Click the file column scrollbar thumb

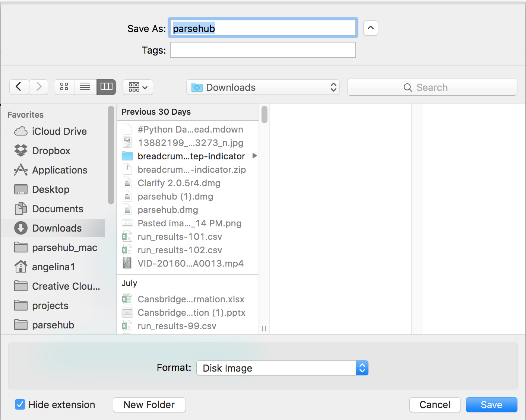[264, 114]
